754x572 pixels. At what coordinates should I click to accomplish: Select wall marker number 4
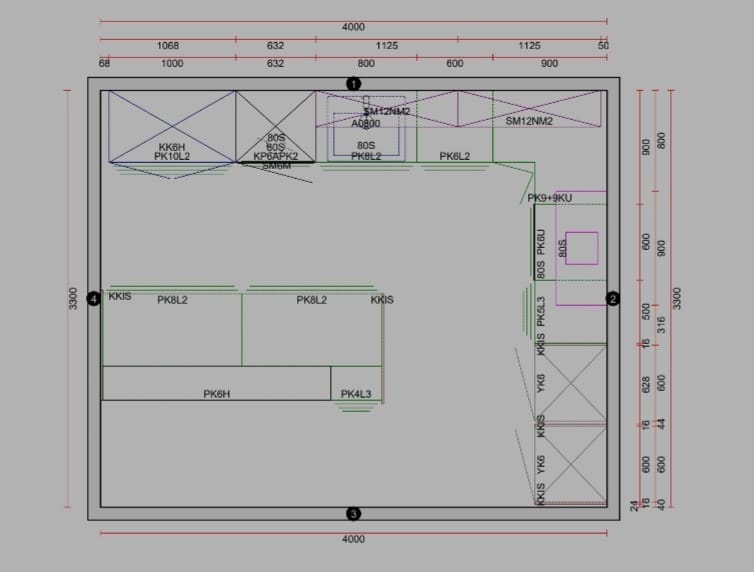click(x=94, y=299)
